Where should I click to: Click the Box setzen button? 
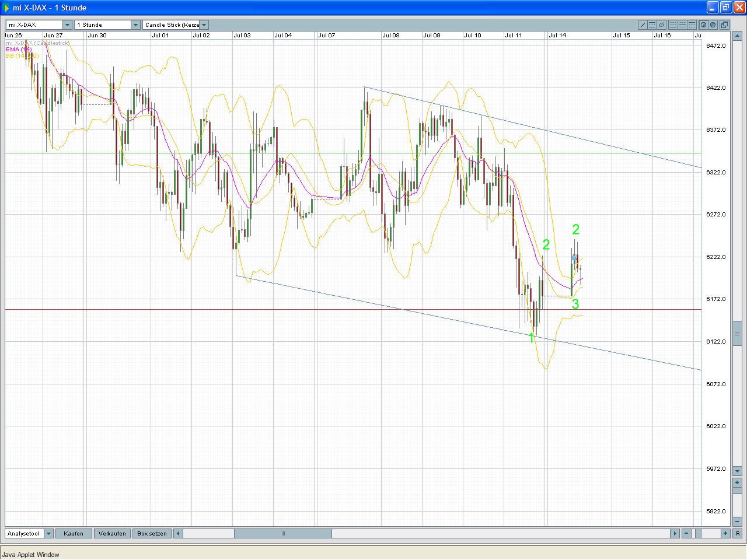click(x=152, y=534)
